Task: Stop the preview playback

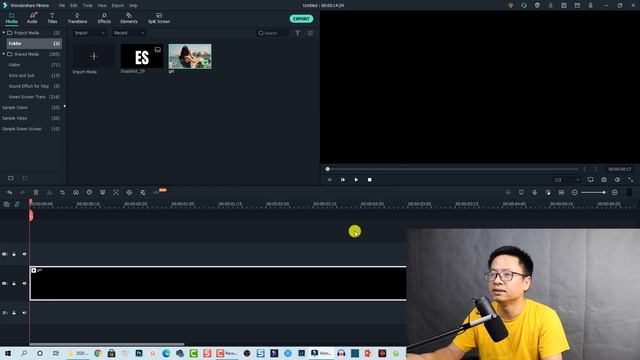Action: (x=370, y=180)
